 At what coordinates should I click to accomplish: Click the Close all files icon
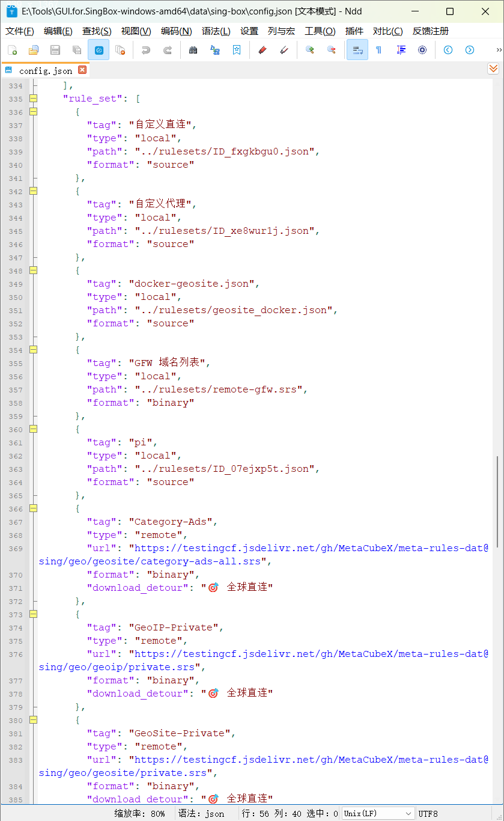coord(120,50)
